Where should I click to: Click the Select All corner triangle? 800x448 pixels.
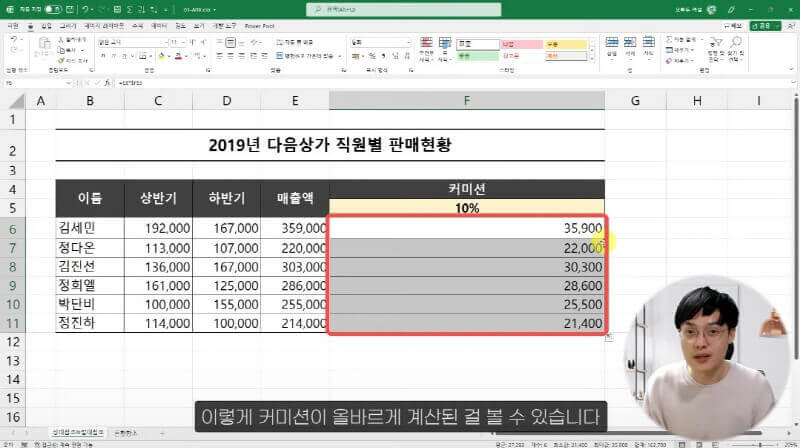(x=17, y=101)
